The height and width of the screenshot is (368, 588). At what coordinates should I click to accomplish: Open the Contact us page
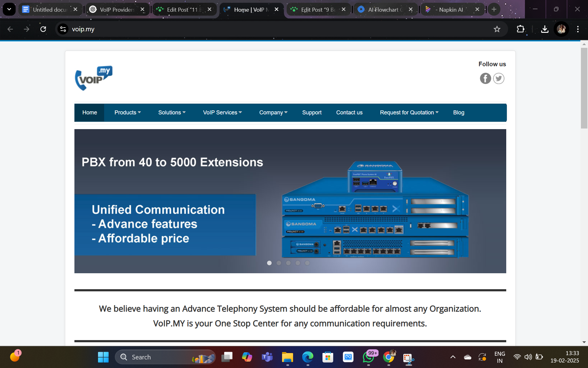349,113
